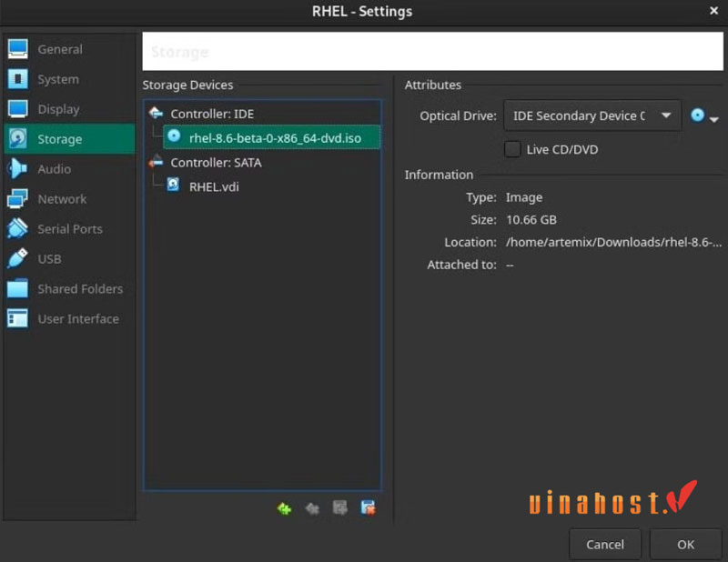Enable the Live CD/DVD checkbox

click(x=512, y=149)
